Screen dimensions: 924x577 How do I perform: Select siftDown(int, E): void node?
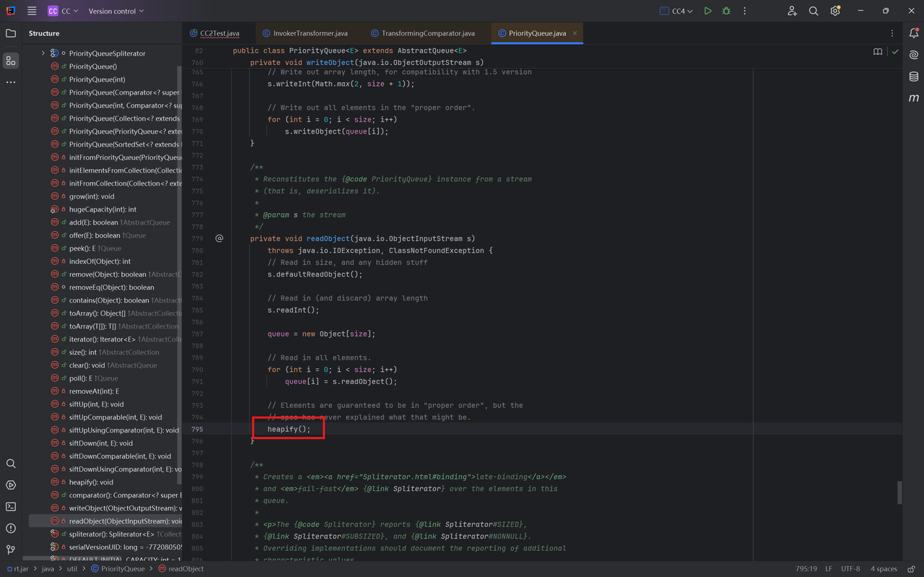(x=101, y=443)
